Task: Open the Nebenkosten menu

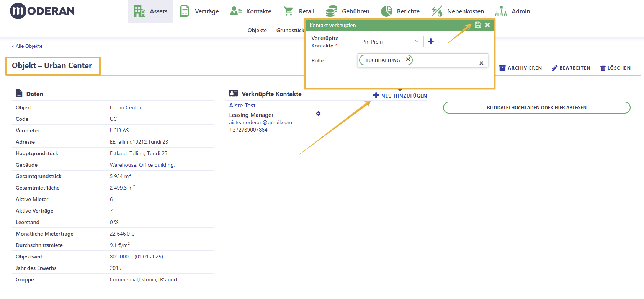Action: tap(458, 11)
